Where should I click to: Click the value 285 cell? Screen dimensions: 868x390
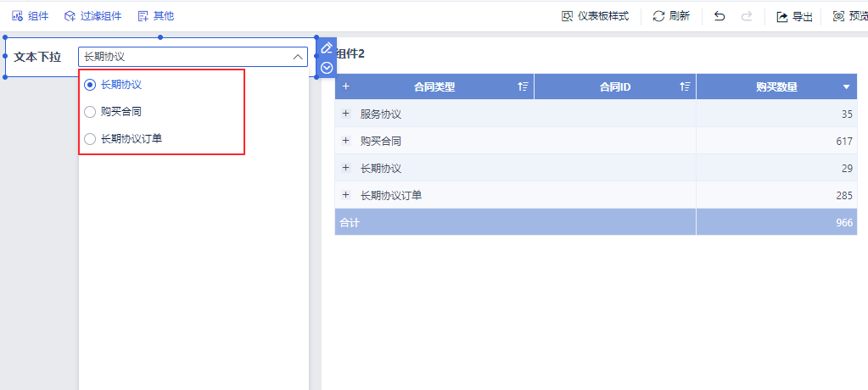click(776, 195)
